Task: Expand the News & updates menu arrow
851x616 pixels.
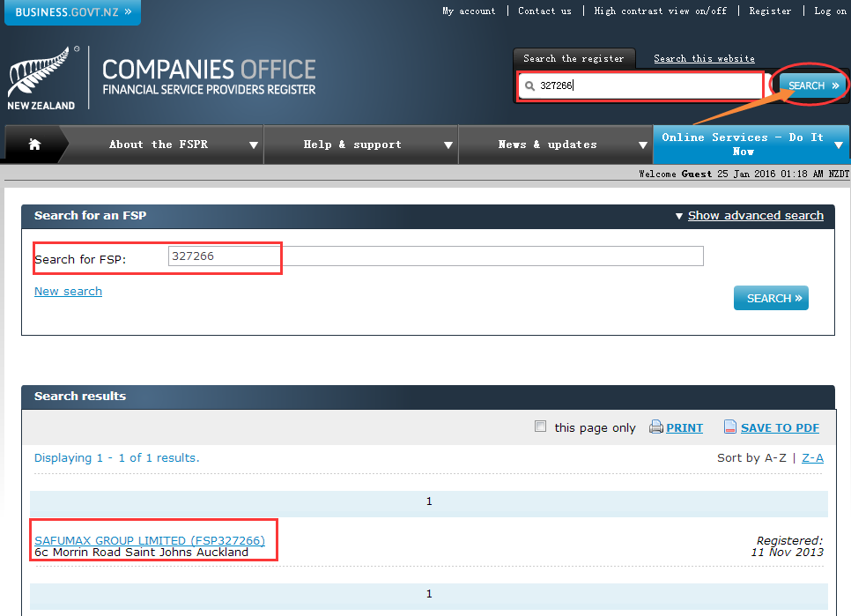Action: (x=643, y=145)
